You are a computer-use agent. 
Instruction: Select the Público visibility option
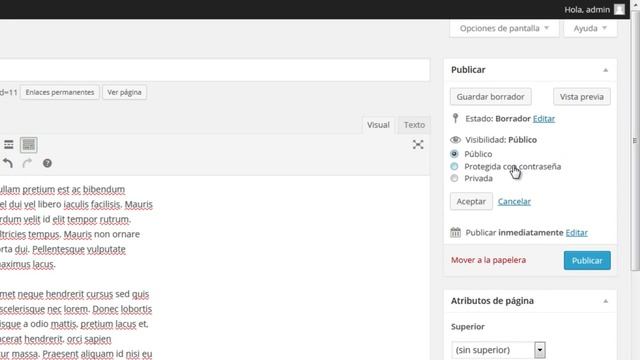coord(454,154)
